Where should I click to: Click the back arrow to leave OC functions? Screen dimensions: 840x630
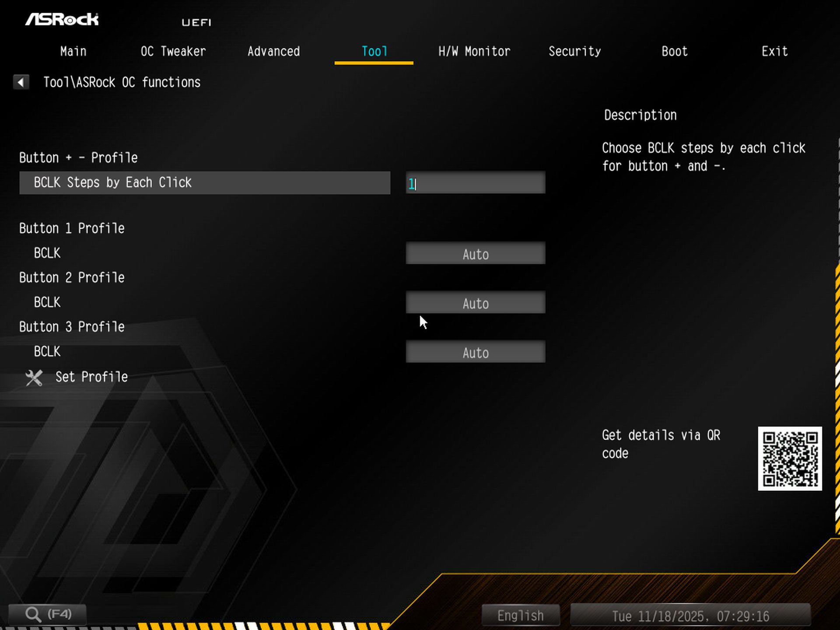(21, 82)
